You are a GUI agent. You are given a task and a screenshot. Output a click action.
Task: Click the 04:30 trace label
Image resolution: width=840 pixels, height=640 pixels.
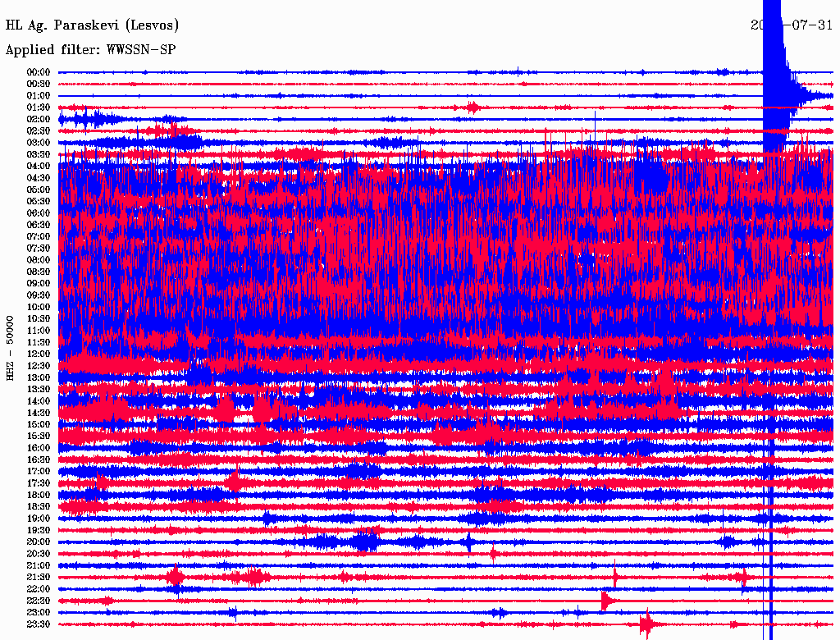39,177
